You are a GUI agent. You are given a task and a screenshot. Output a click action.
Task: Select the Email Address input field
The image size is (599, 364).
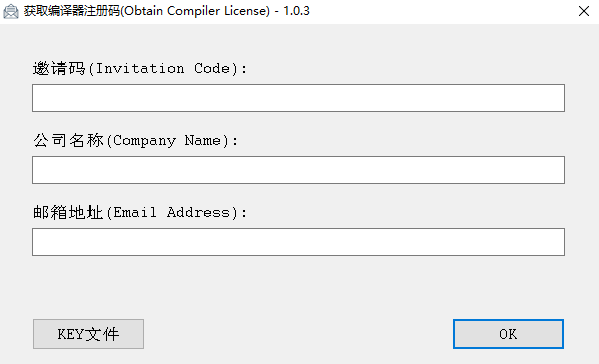298,242
